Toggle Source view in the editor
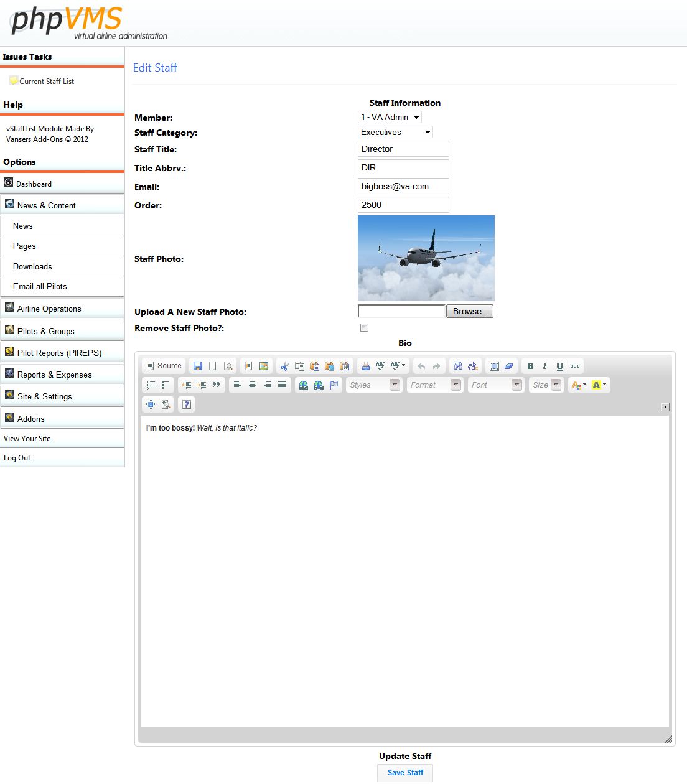This screenshot has height=784, width=687. pyautogui.click(x=164, y=366)
